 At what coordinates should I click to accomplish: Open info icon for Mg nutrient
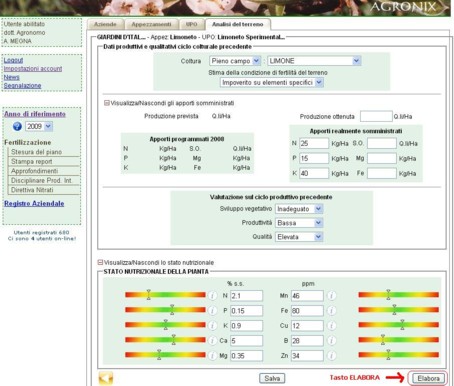tap(212, 356)
